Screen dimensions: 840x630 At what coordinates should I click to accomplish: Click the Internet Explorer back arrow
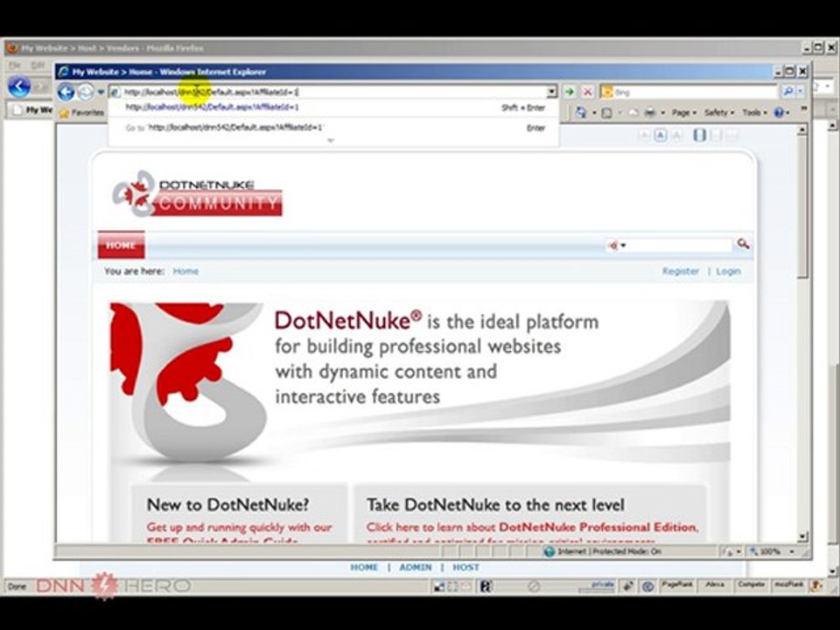point(66,92)
